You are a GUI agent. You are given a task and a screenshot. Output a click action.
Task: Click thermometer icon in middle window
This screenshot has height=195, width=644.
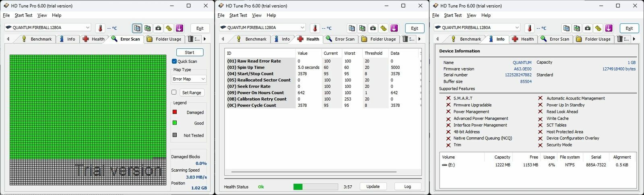pos(315,28)
